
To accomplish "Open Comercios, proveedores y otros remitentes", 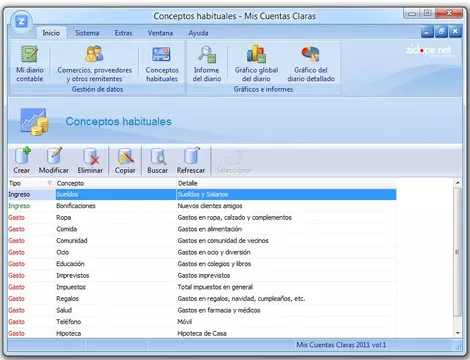I will click(94, 64).
